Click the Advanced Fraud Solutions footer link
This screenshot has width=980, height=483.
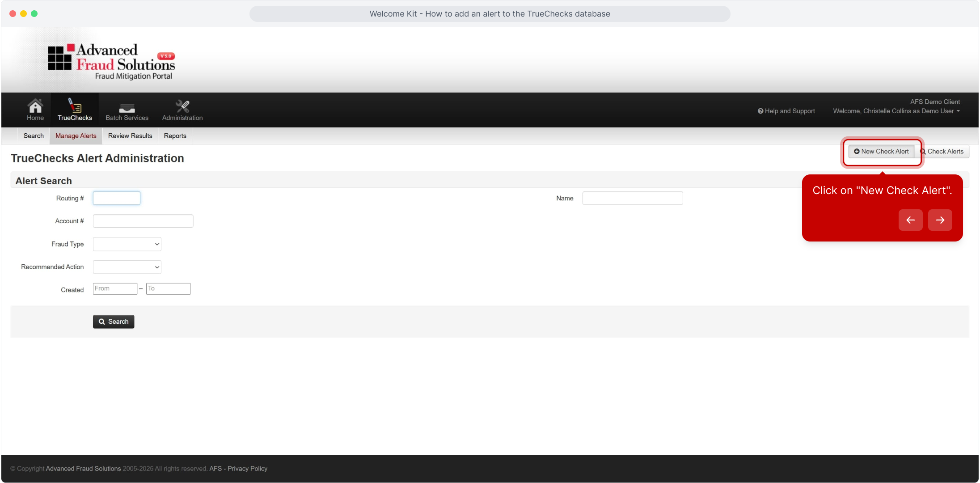tap(83, 469)
